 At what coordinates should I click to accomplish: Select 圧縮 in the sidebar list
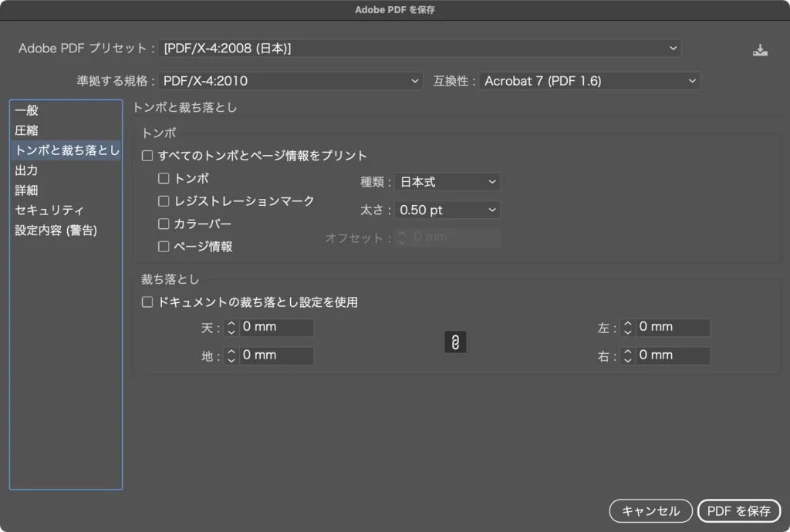pos(66,130)
